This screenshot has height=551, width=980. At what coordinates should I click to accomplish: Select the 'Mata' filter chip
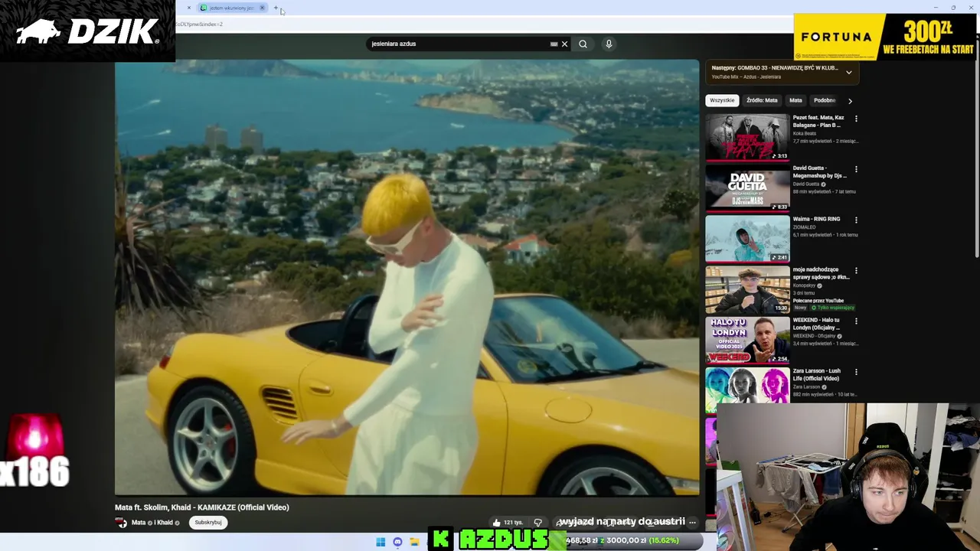795,100
